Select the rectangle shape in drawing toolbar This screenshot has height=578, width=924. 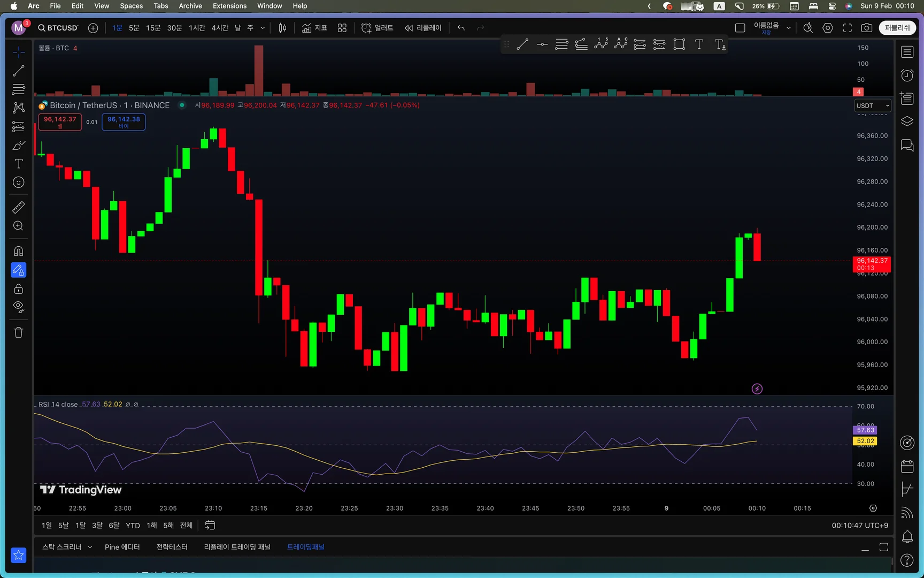click(679, 44)
